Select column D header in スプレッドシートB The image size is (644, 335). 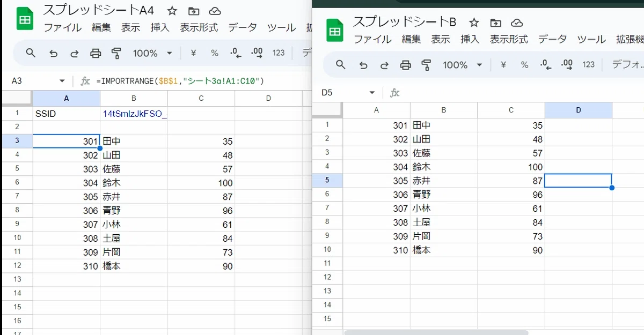578,110
